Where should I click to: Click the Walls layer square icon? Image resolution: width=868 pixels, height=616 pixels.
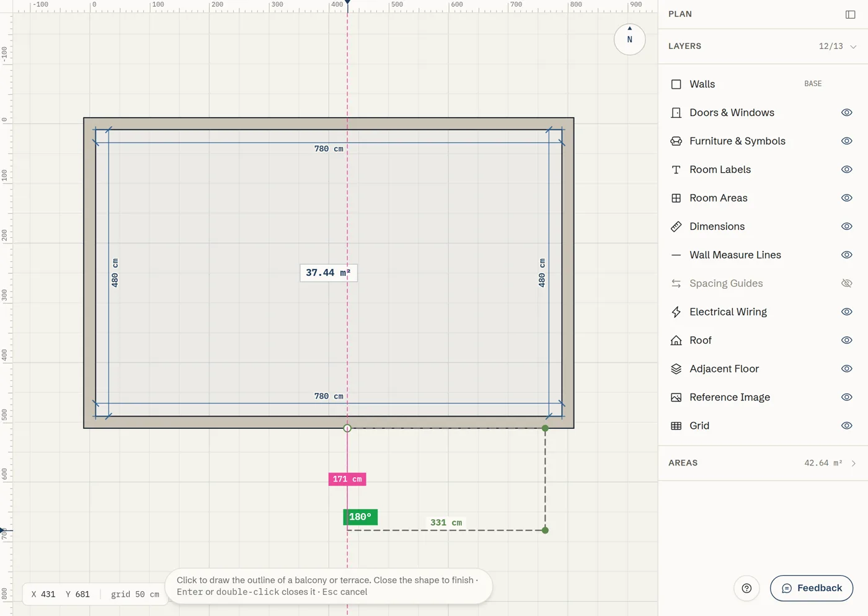click(676, 84)
